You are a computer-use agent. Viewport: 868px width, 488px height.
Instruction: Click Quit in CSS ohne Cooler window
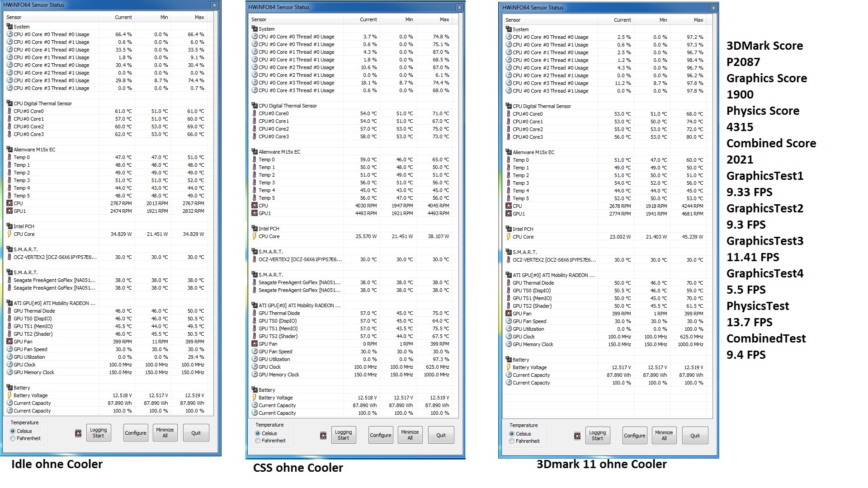441,435
